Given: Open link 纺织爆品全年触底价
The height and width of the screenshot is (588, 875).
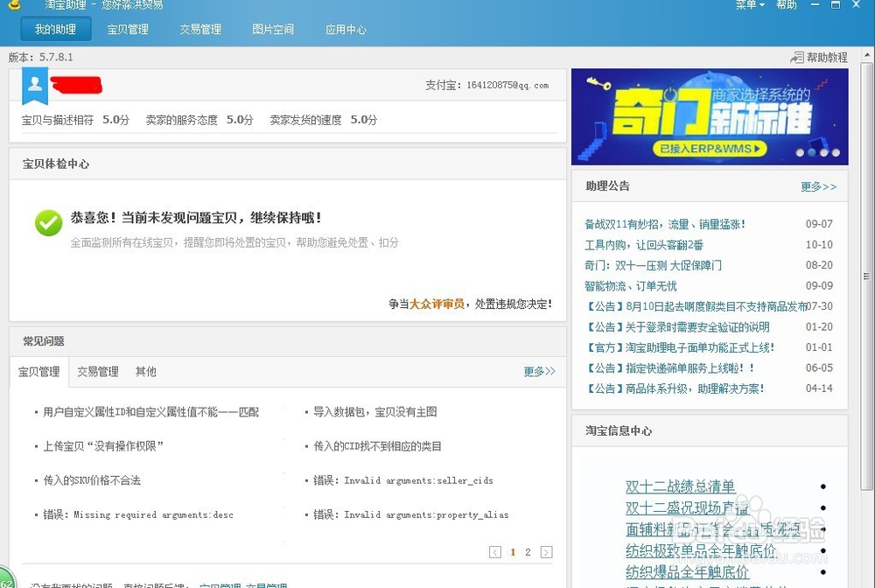Looking at the screenshot, I should point(687,572).
